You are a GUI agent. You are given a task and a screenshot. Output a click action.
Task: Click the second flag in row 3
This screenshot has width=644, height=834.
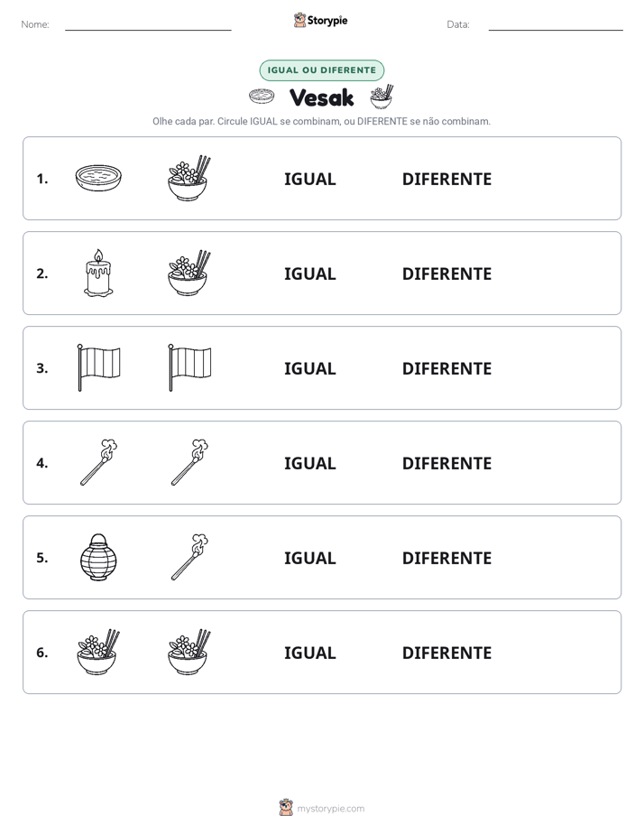click(x=189, y=367)
